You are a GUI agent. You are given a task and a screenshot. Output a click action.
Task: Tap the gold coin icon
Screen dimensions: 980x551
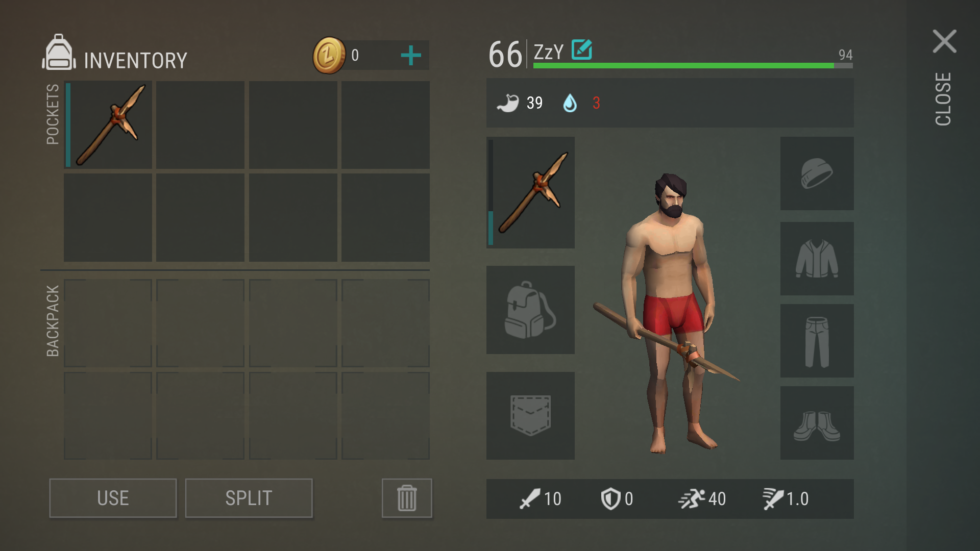pyautogui.click(x=329, y=55)
